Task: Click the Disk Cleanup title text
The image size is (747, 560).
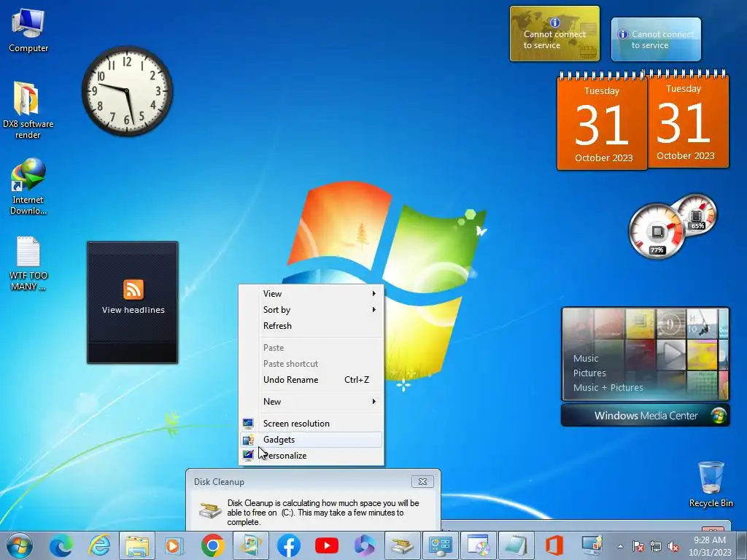Action: coord(219,482)
